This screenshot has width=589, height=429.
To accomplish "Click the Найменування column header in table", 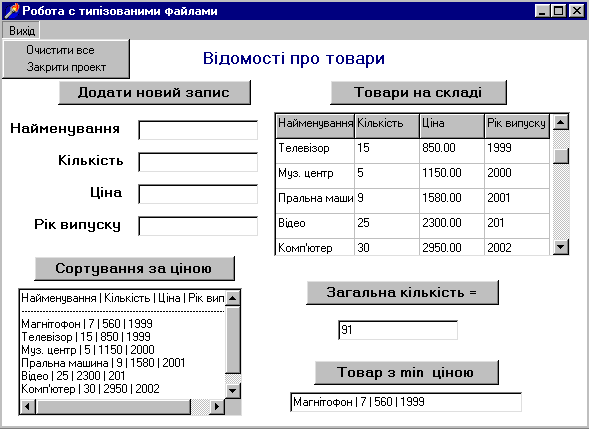I will click(x=315, y=126).
